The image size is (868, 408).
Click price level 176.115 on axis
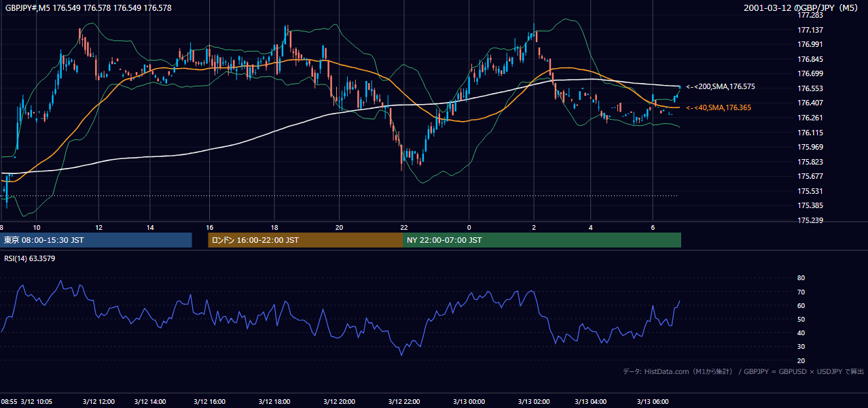(x=810, y=133)
